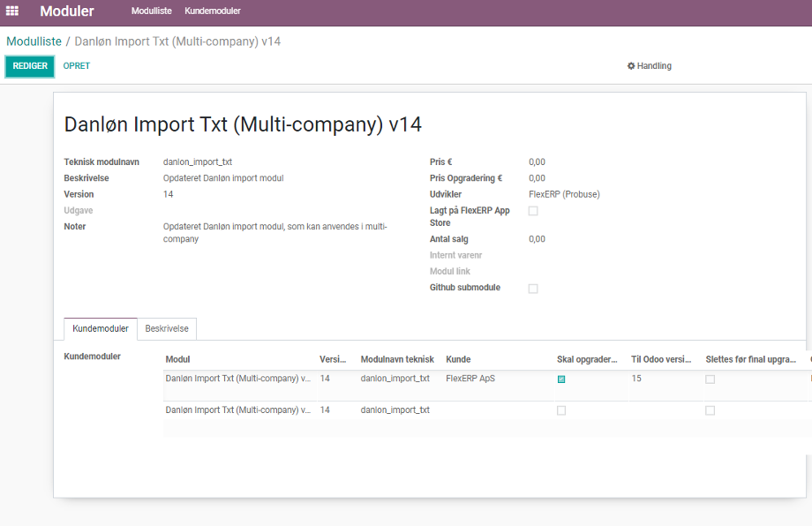The height and width of the screenshot is (526, 812).
Task: Toggle Skal opgraderes checkbox for FlexERP ApS row
Action: pos(561,379)
